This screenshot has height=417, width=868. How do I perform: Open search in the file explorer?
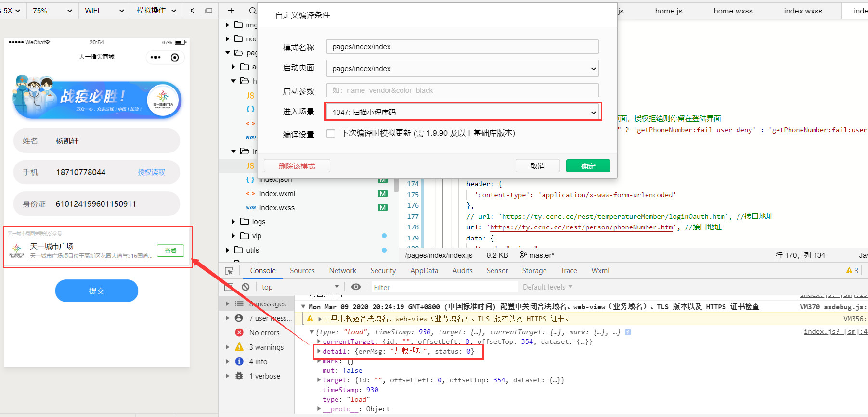(x=252, y=11)
